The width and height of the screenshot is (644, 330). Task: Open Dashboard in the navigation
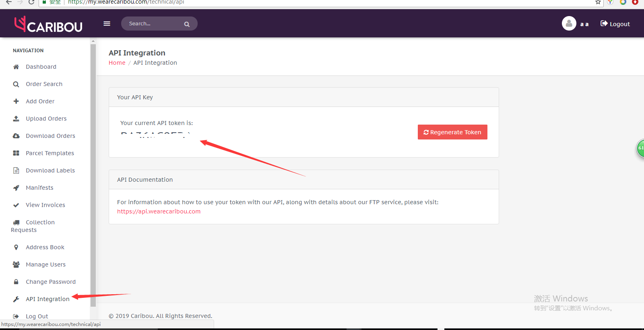[41, 67]
